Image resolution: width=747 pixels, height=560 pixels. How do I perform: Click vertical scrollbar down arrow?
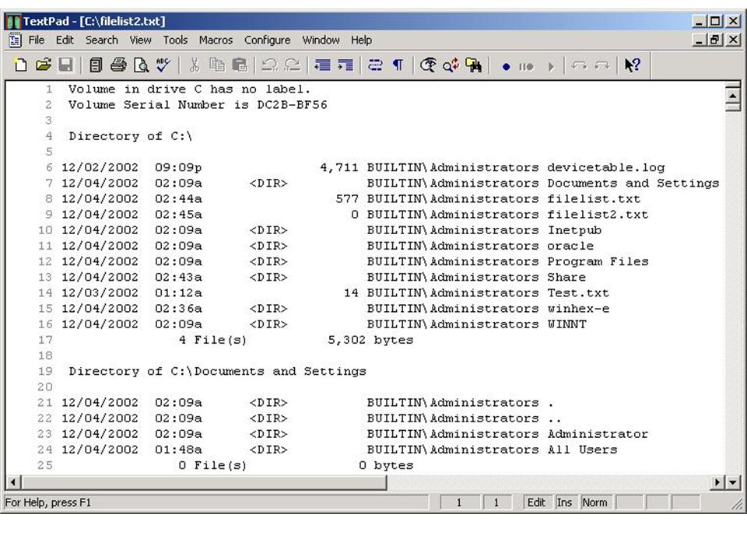(733, 482)
